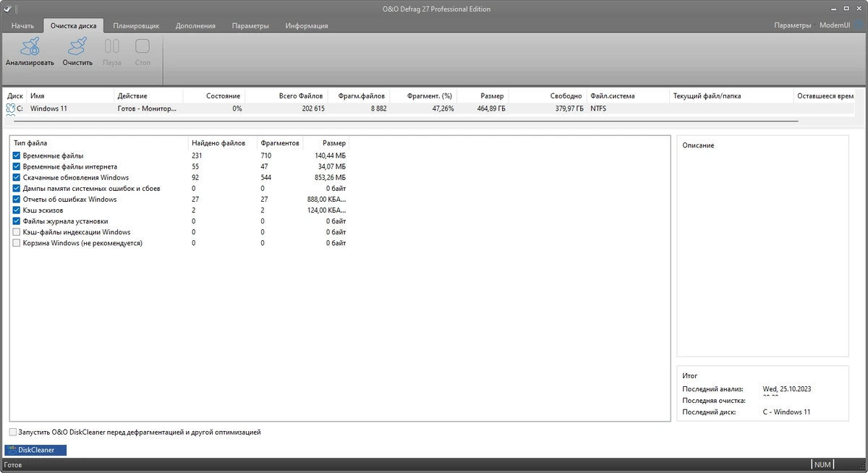Toggle Запустить O&O DiskCleaner перед дефрагментацией checkbox
Image resolution: width=868 pixels, height=473 pixels.
[13, 432]
